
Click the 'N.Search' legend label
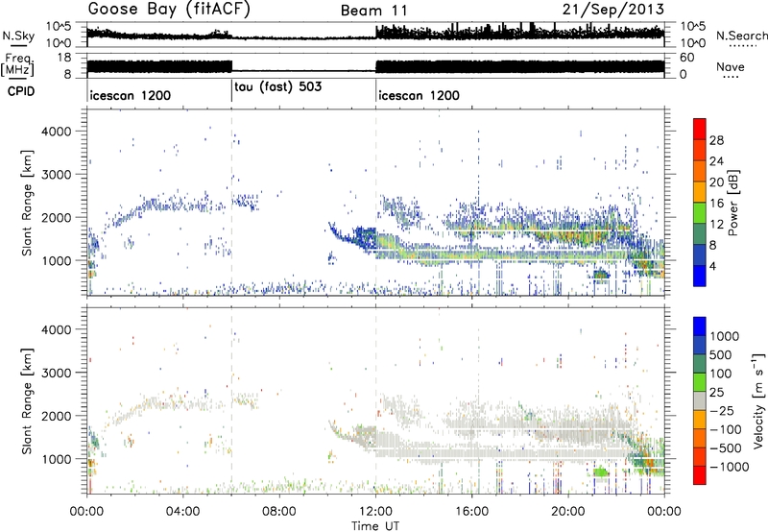tap(741, 36)
